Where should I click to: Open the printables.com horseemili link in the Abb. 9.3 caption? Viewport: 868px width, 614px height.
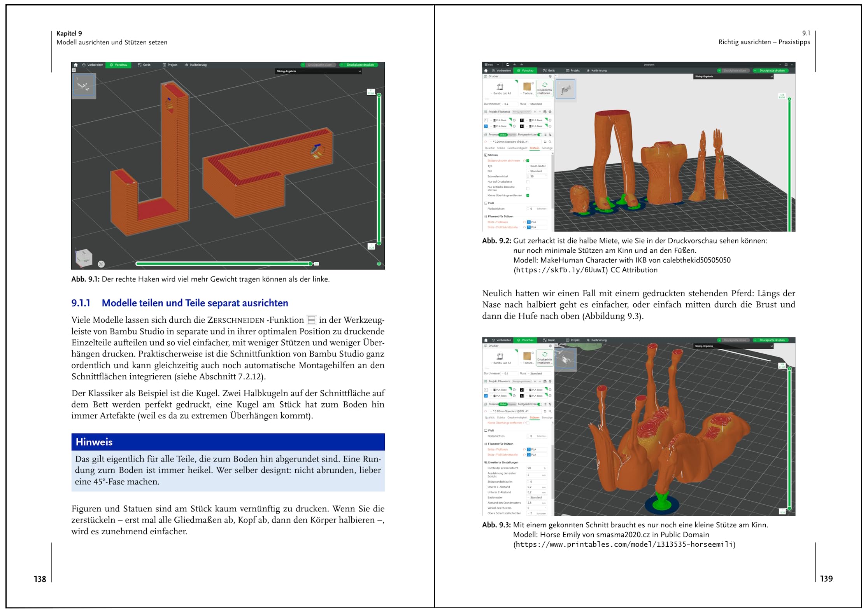(624, 544)
